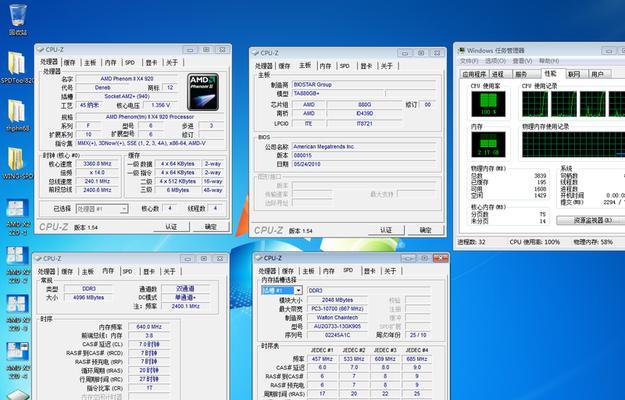
Task: Click the processor name field AMD Phenom II X4 920
Action: 127,79
